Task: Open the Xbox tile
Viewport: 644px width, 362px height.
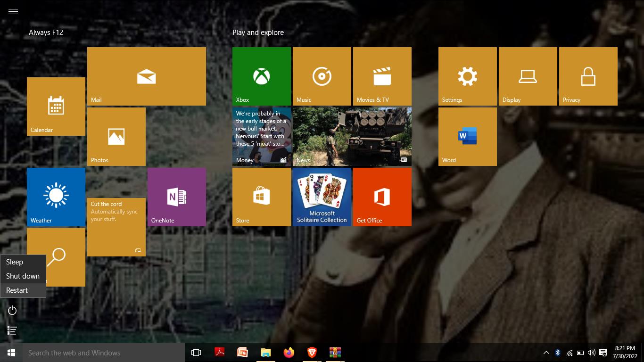Action: tap(262, 76)
